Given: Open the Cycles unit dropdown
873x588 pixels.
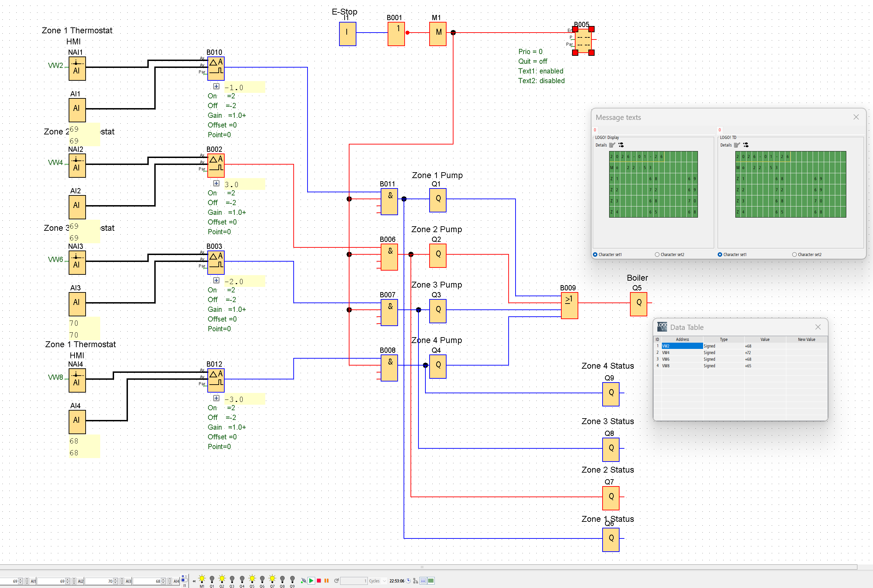Looking at the screenshot, I should [384, 581].
